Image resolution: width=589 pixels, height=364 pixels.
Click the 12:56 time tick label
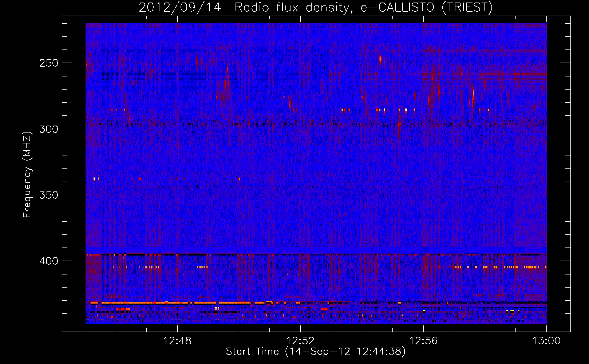pyautogui.click(x=423, y=341)
